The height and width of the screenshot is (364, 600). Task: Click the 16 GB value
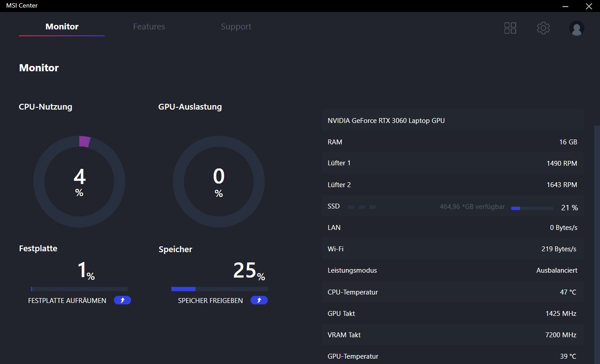(x=568, y=142)
